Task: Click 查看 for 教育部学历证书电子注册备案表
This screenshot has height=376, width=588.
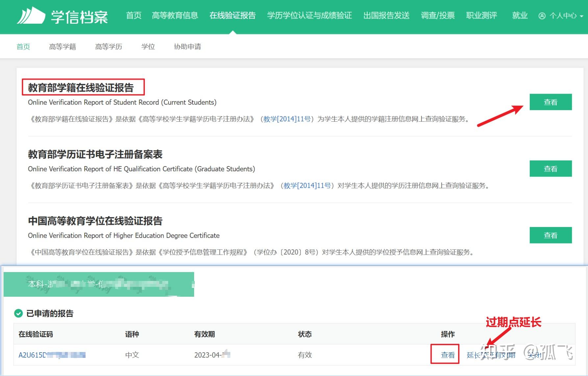Action: pyautogui.click(x=550, y=168)
